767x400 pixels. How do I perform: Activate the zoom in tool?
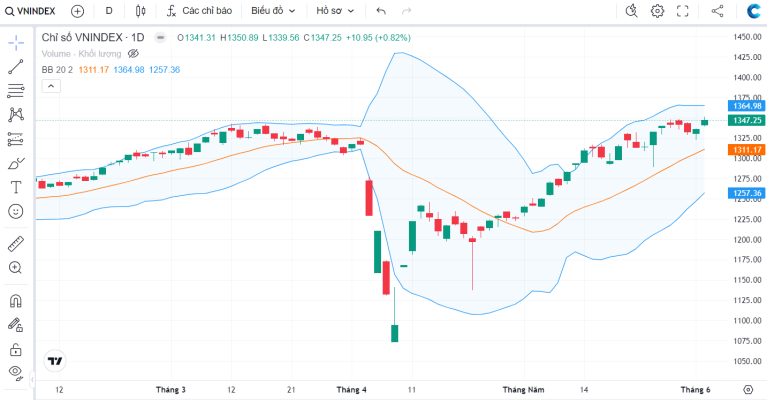(16, 267)
